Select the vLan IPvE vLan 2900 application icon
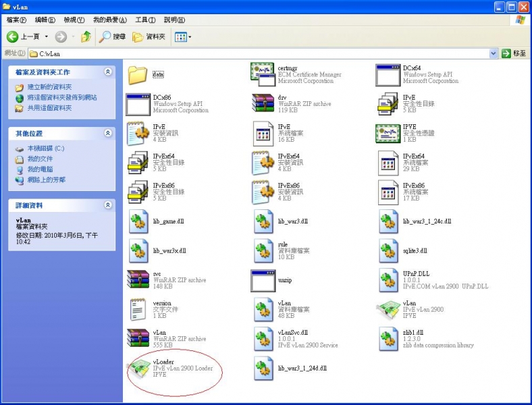The image size is (532, 405). [388, 310]
